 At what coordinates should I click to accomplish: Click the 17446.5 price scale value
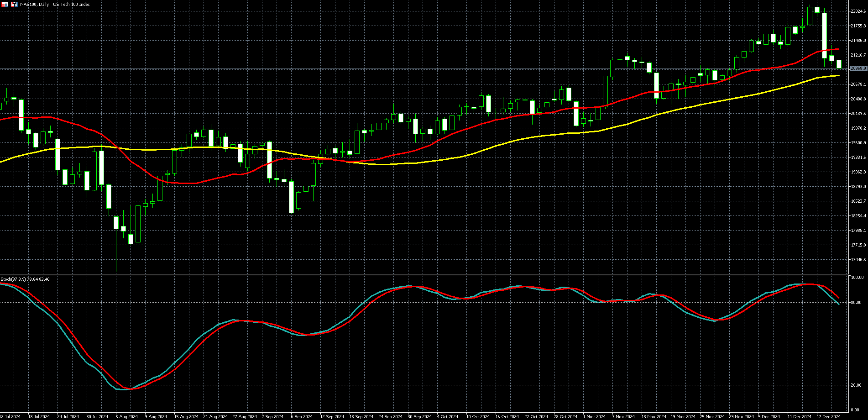pyautogui.click(x=858, y=260)
